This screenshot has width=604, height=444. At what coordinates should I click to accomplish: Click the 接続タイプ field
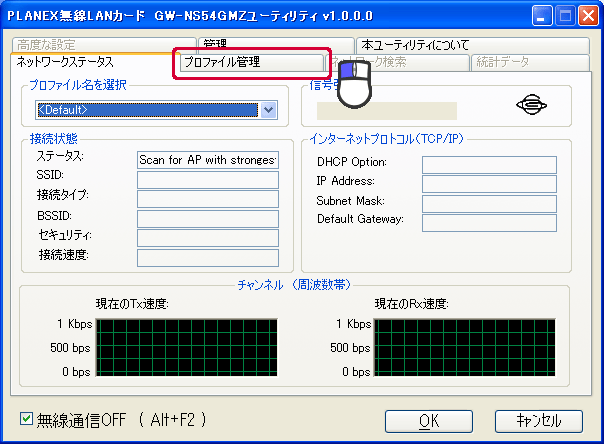tap(208, 199)
